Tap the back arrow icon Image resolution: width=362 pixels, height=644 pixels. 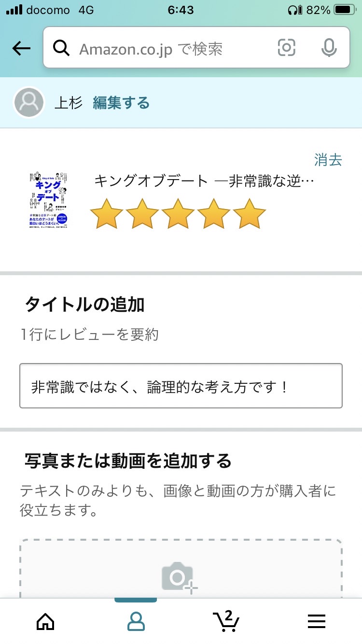click(x=21, y=48)
